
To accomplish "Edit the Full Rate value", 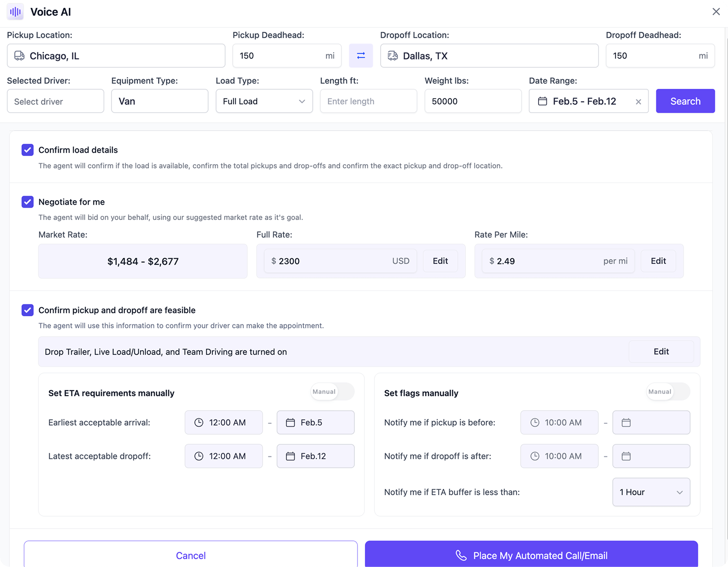I will click(x=440, y=261).
